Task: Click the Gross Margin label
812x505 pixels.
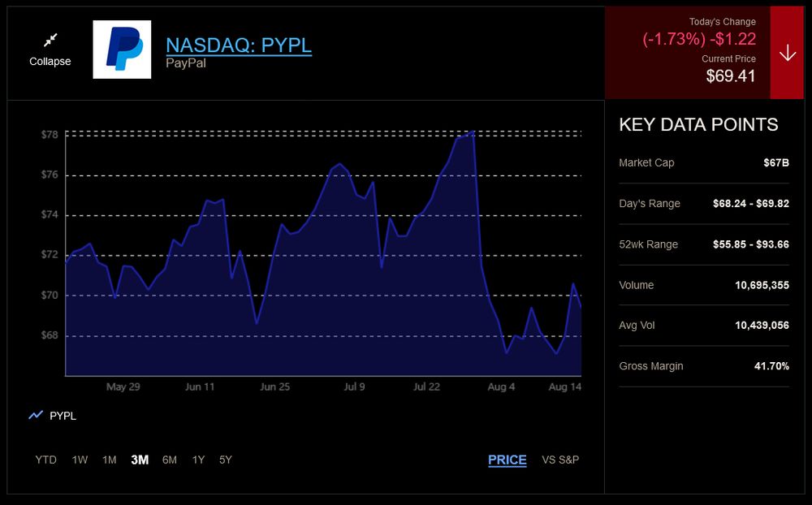Action: (651, 366)
